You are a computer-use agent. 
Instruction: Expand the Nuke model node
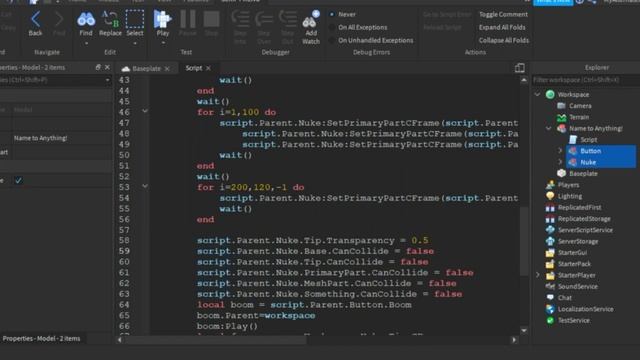pos(560,162)
